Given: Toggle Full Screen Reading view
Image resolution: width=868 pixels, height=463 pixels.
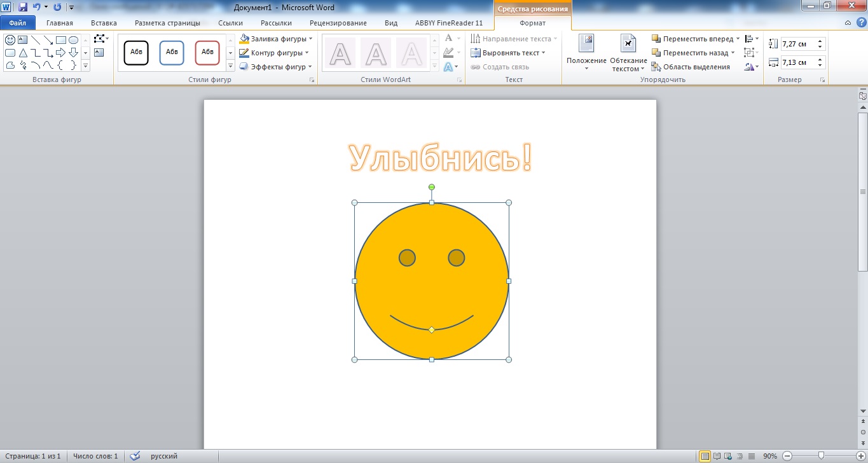Looking at the screenshot, I should (x=717, y=456).
